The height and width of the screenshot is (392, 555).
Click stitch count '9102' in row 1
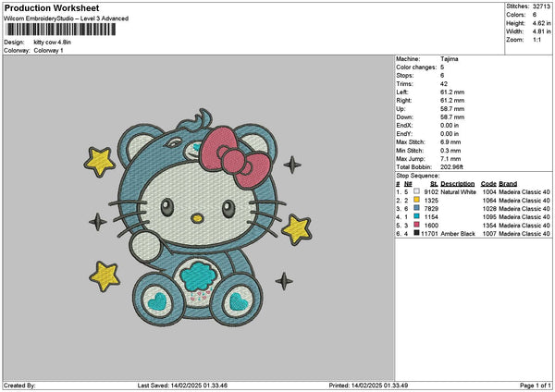(x=431, y=192)
